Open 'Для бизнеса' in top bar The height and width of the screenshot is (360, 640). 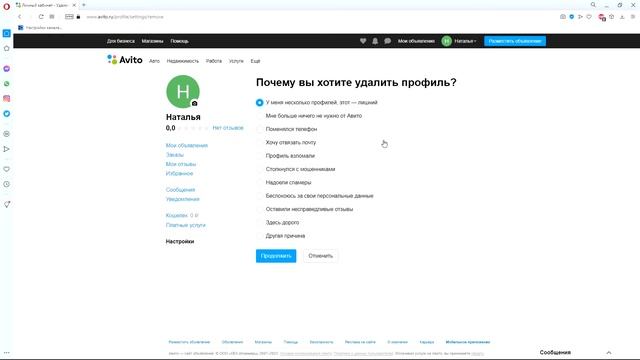(120, 41)
